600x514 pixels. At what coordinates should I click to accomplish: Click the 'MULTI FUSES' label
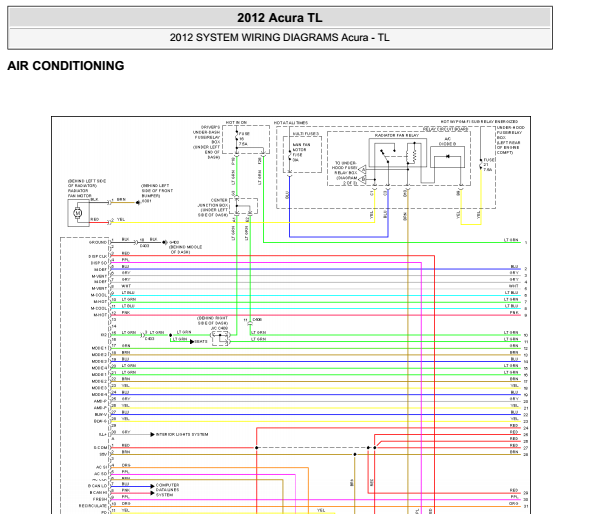coord(305,134)
